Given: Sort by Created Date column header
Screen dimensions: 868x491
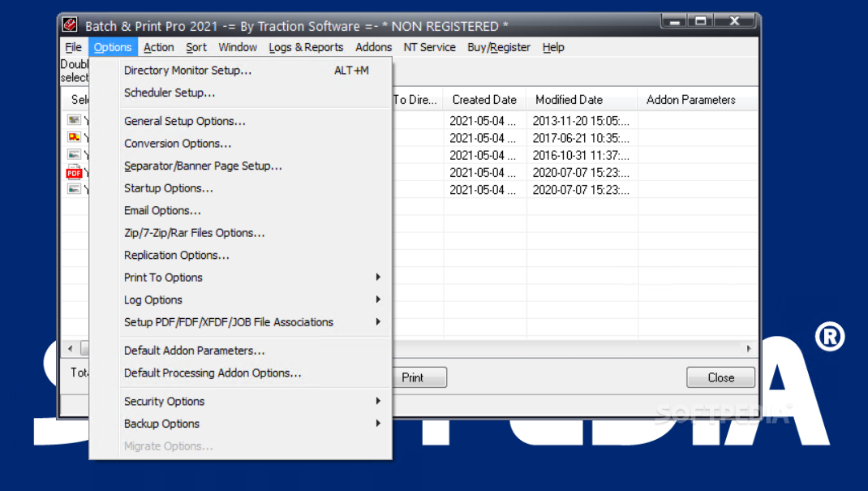Looking at the screenshot, I should pyautogui.click(x=484, y=100).
